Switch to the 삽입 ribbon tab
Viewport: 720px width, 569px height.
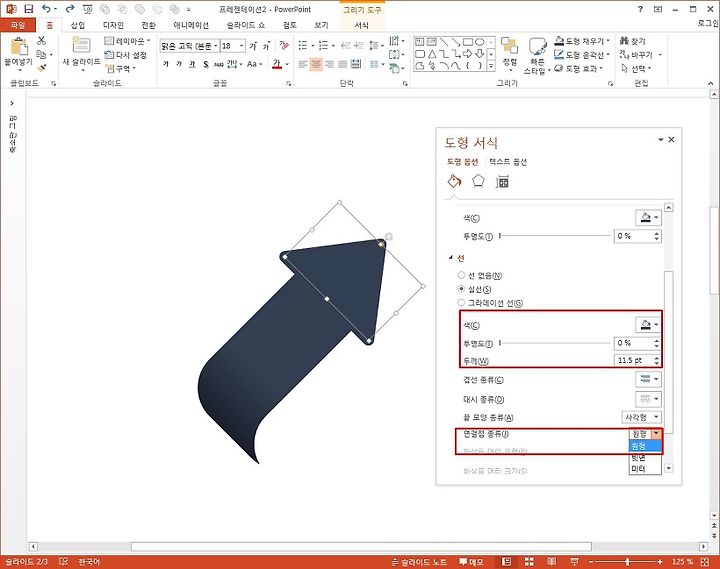point(78,25)
